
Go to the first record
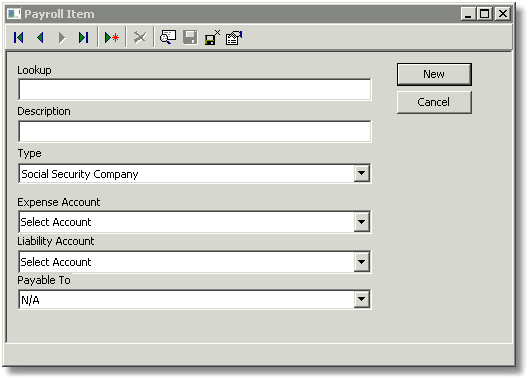point(19,38)
